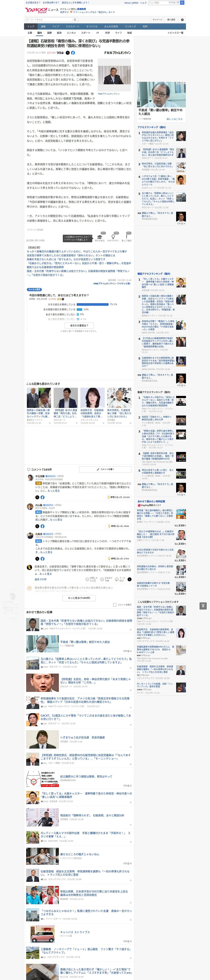210x980 pixels.
Task: Click 参考になった 10169 on first comment
Action: (119, 497)
